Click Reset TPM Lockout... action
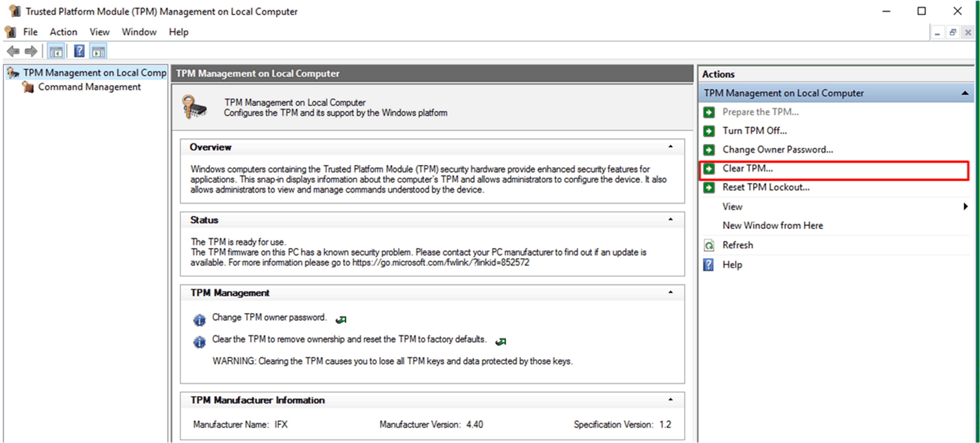 pyautogui.click(x=766, y=187)
